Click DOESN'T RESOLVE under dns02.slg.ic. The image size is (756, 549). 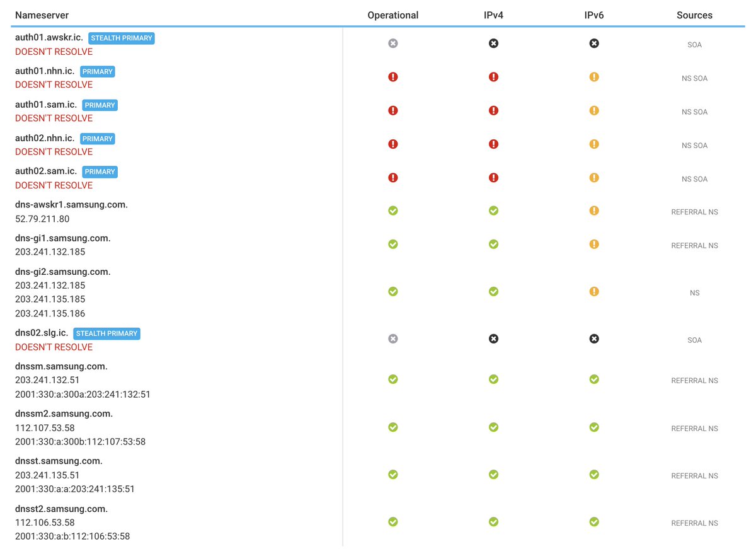(x=54, y=347)
